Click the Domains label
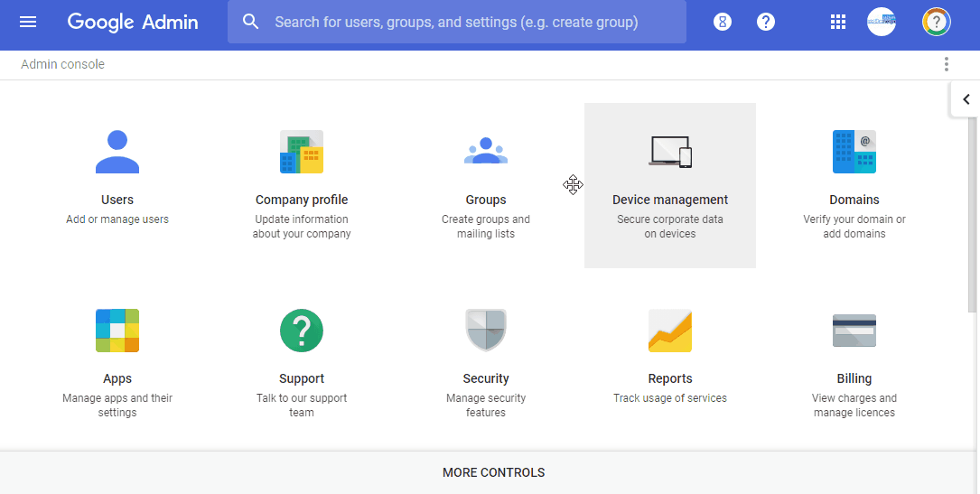This screenshot has height=494, width=980. [854, 200]
